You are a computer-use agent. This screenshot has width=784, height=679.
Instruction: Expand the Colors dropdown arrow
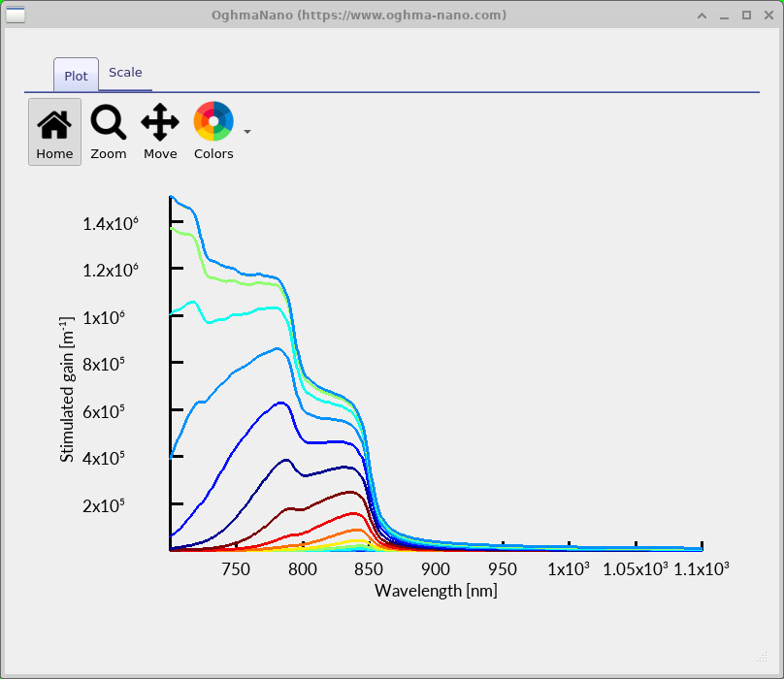[247, 132]
